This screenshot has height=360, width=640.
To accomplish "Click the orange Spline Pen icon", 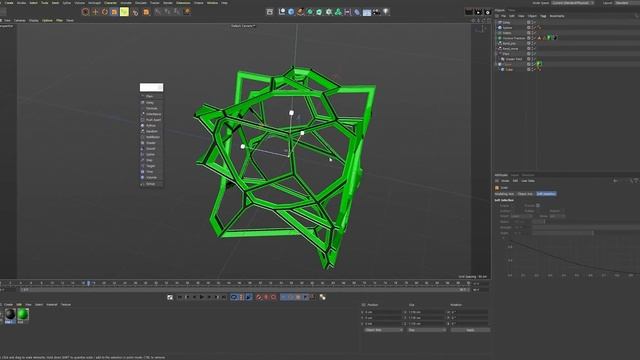I will [x=300, y=12].
